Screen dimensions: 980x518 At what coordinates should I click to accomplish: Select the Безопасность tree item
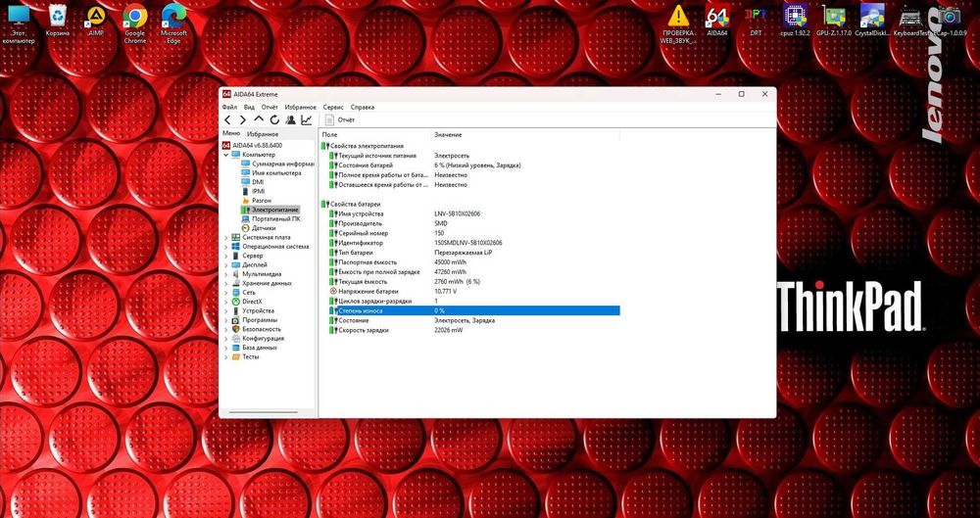pyautogui.click(x=256, y=329)
